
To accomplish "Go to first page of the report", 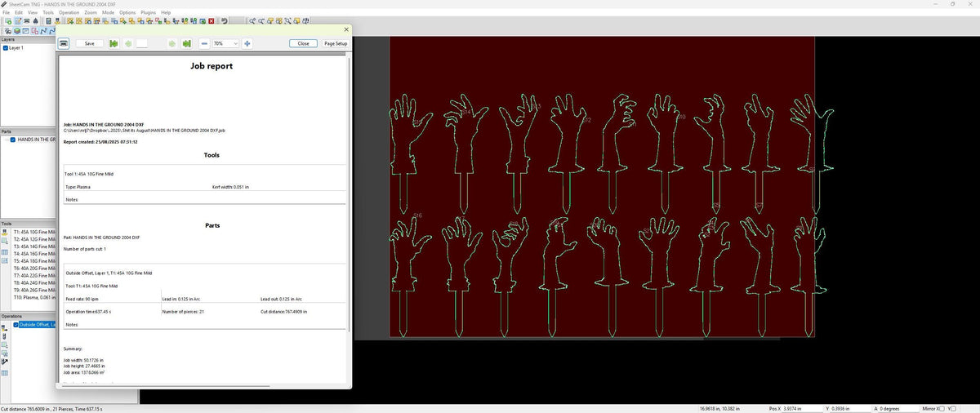I will point(114,43).
